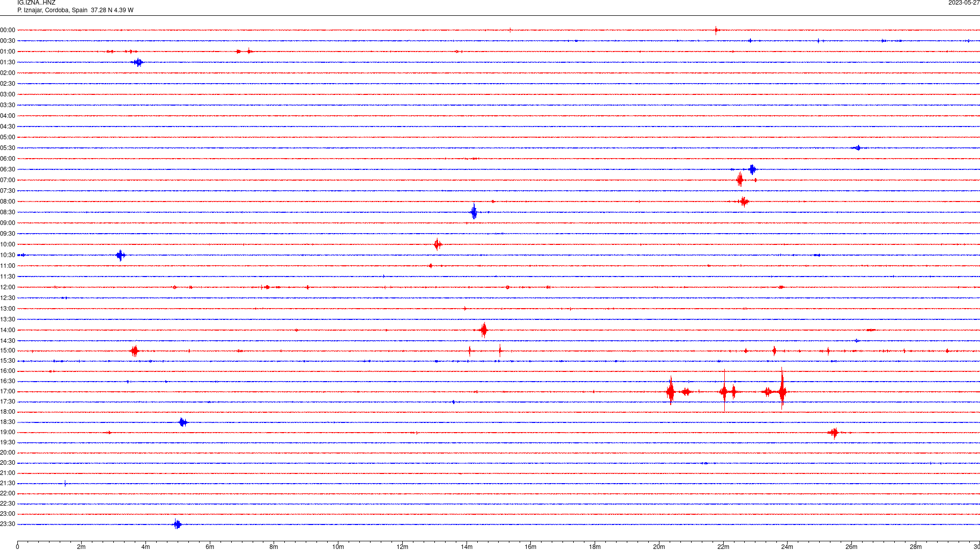Select the 22:00 time label
Image resolution: width=980 pixels, height=551 pixels.
tap(8, 493)
